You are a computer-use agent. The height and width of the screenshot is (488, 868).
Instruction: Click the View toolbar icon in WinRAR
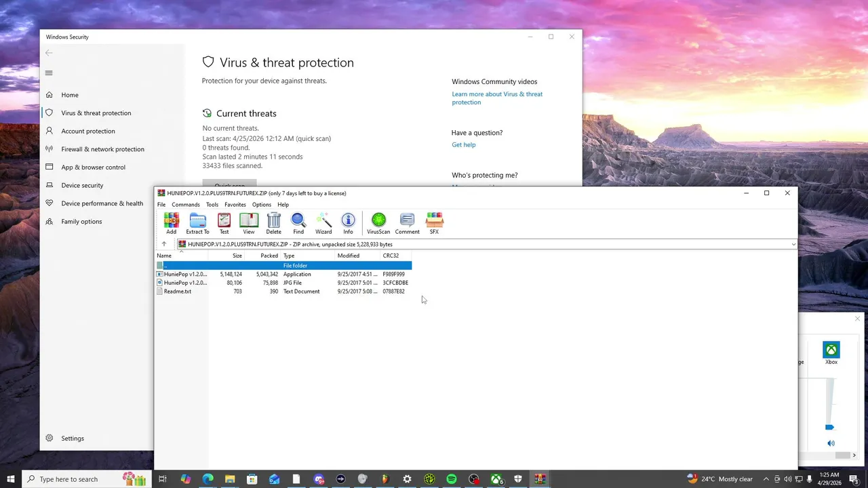click(x=249, y=224)
